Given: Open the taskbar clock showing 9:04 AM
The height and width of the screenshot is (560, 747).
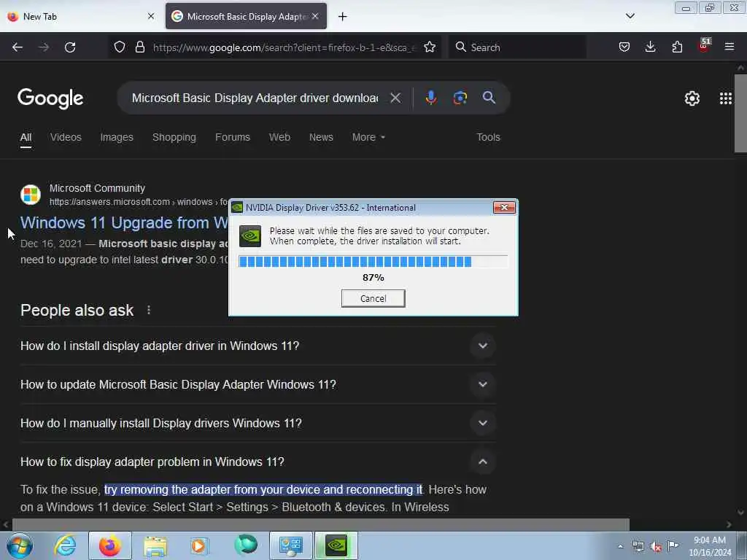Looking at the screenshot, I should [x=710, y=546].
